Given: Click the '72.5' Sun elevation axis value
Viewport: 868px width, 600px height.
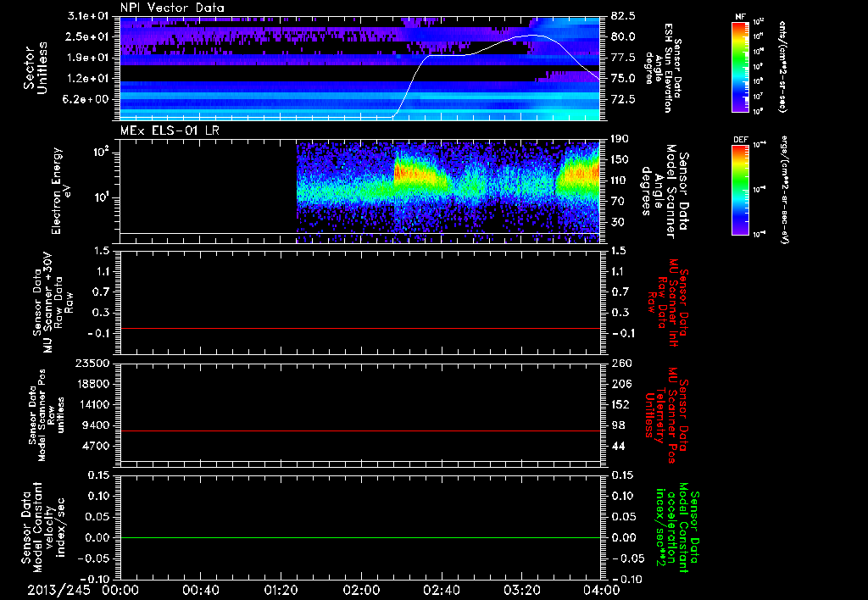Looking at the screenshot, I should point(623,99).
